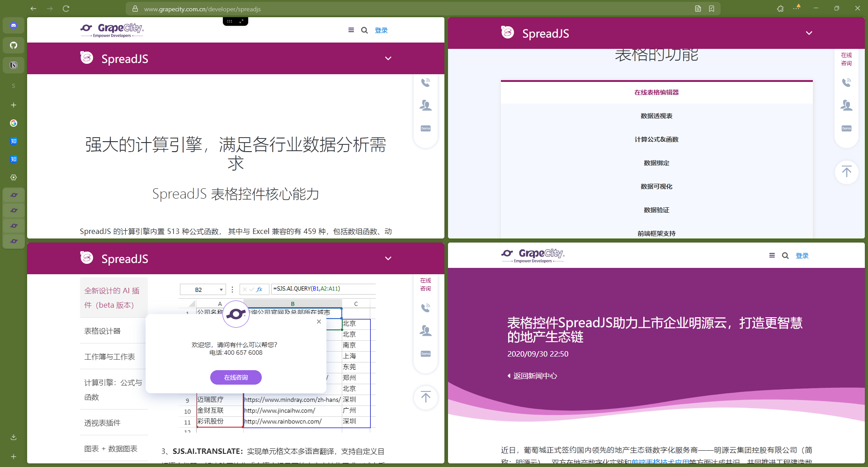Open the Discord shortcut in the sidebar

pyautogui.click(x=14, y=25)
